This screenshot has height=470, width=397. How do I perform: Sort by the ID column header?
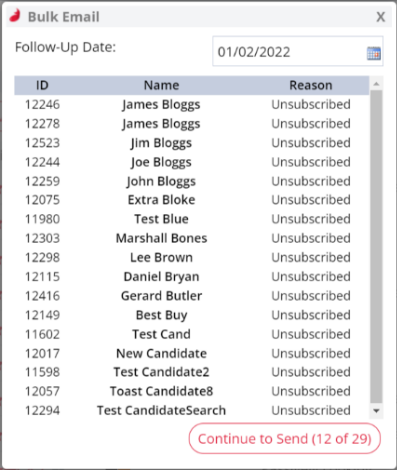[x=42, y=85]
